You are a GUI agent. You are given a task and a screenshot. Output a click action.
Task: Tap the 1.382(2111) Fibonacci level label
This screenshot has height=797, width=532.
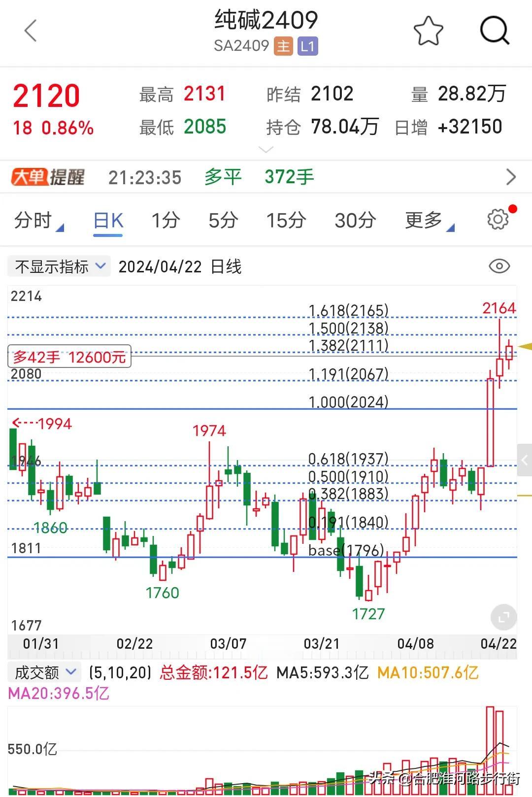point(348,345)
